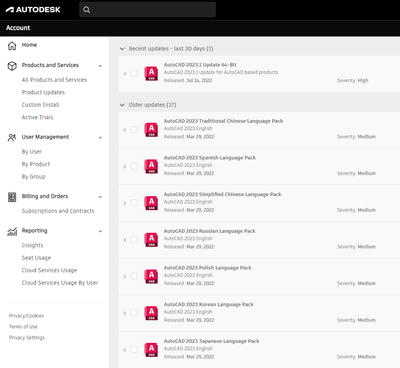This screenshot has height=368, width=400.
Task: Click the User Management people icon
Action: pos(12,137)
